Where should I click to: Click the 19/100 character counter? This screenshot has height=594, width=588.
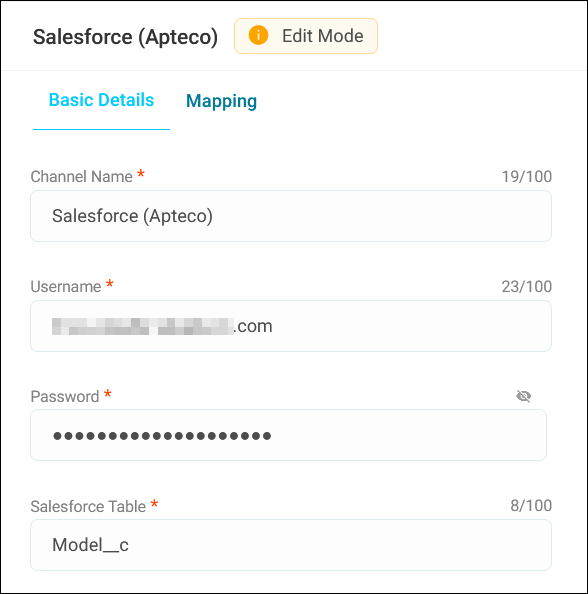[527, 177]
